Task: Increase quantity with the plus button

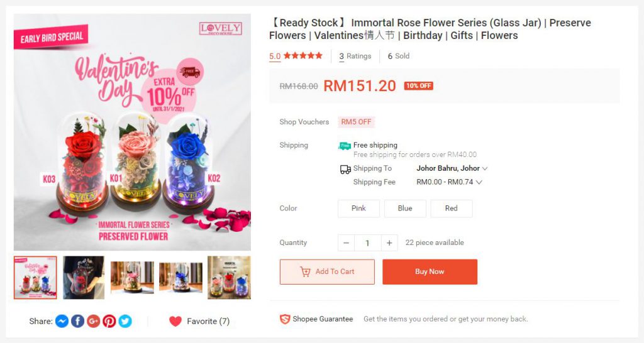Action: pos(389,243)
